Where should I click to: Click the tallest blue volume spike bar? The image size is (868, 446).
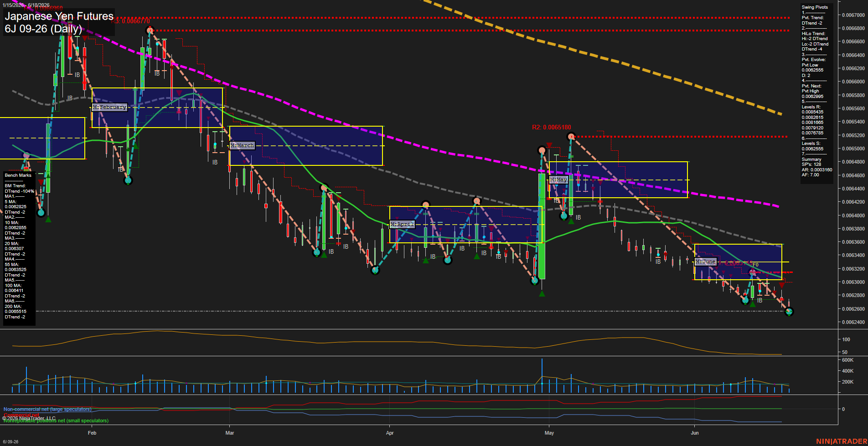pos(542,376)
